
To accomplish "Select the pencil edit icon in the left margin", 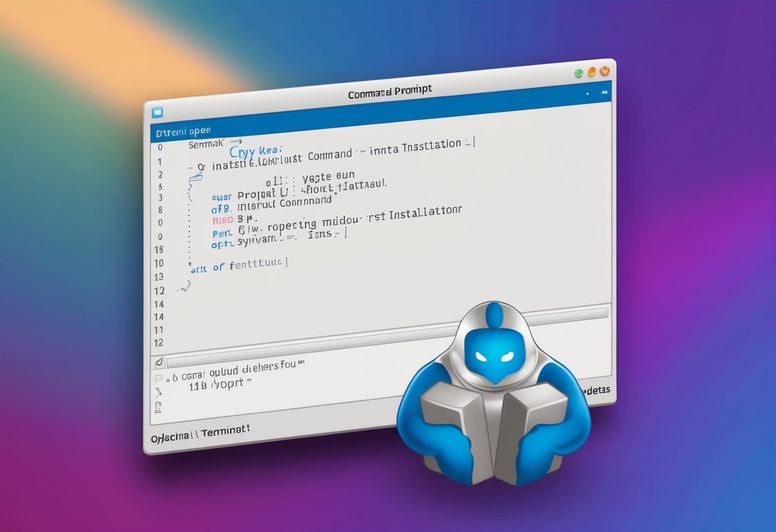I will click(159, 361).
